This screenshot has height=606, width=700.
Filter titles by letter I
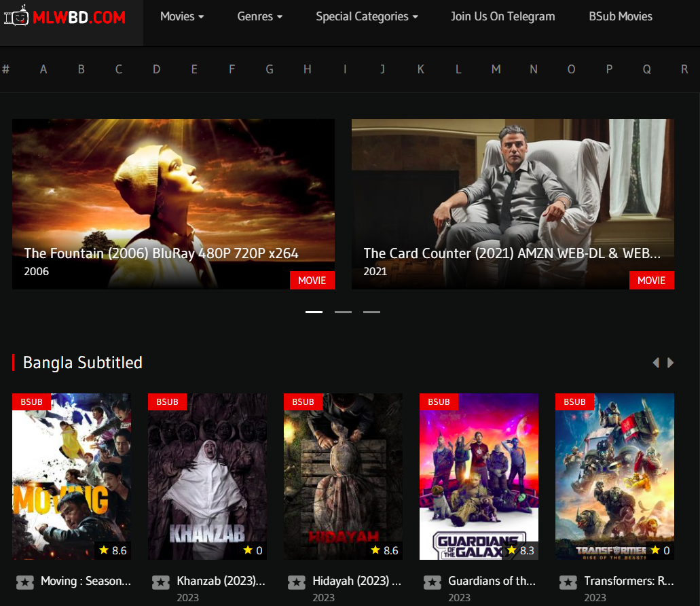click(x=345, y=69)
